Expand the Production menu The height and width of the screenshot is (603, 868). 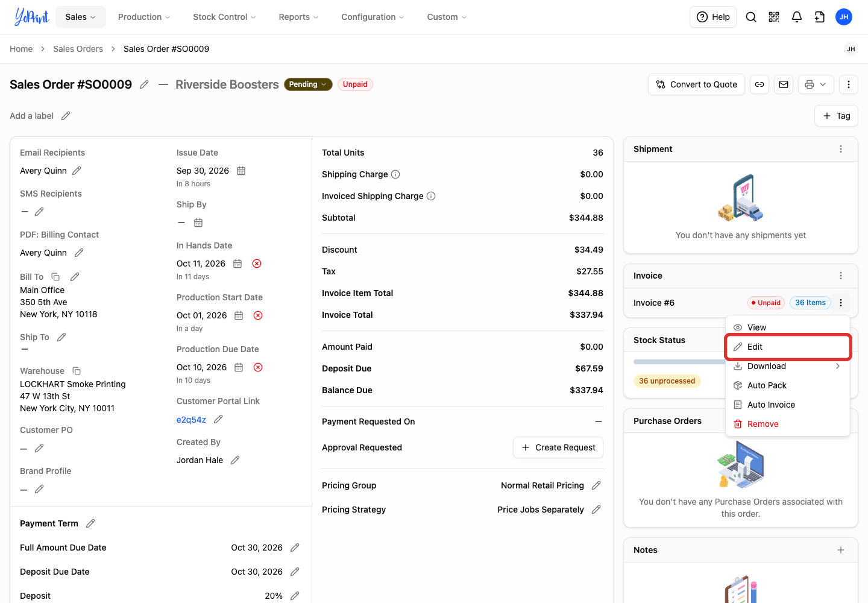[x=144, y=17]
